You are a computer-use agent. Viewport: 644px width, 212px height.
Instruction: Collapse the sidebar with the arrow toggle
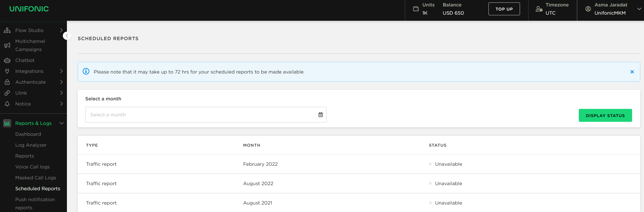coord(67,36)
